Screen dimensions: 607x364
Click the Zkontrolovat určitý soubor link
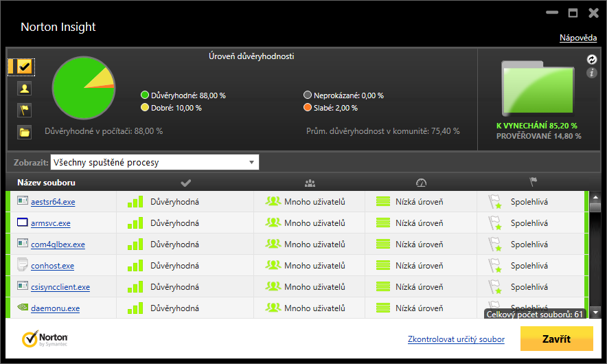456,339
